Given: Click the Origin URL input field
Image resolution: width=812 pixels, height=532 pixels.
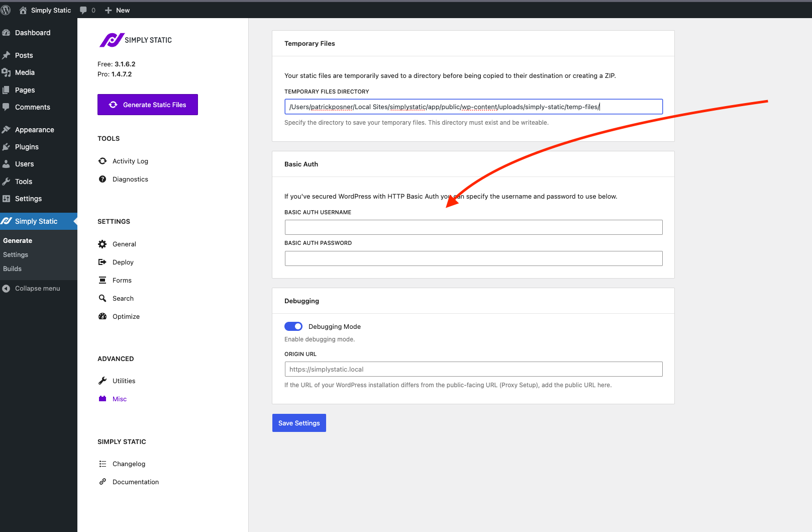Looking at the screenshot, I should [x=473, y=369].
